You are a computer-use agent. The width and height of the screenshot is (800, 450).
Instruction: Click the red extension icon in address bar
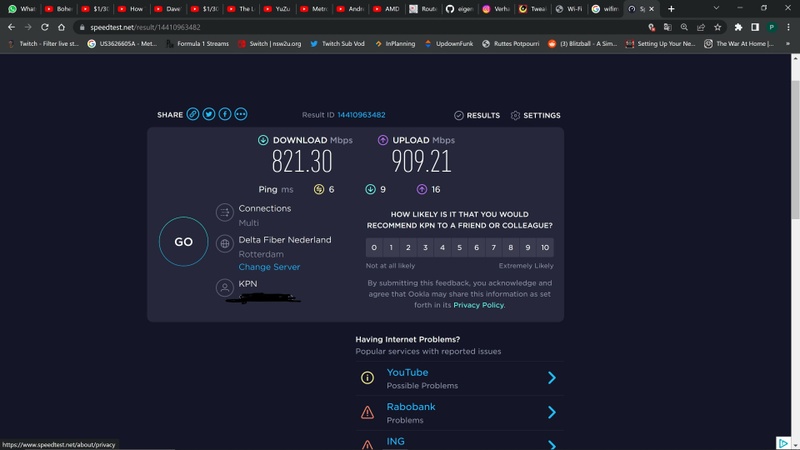click(652, 27)
